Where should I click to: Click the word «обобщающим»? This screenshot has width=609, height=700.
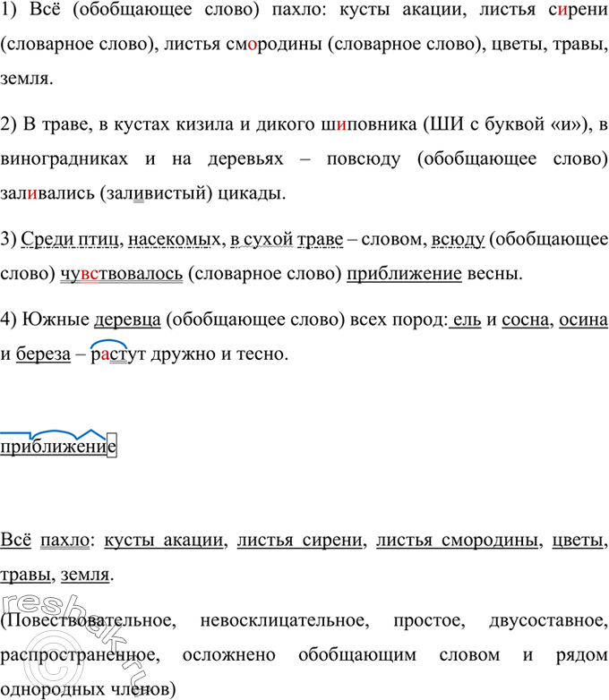(x=357, y=655)
